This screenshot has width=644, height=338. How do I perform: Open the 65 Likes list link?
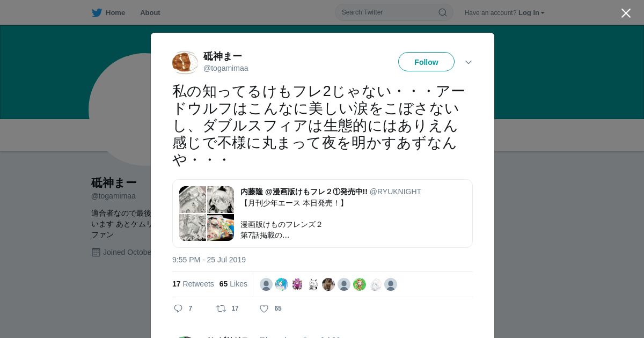click(233, 284)
